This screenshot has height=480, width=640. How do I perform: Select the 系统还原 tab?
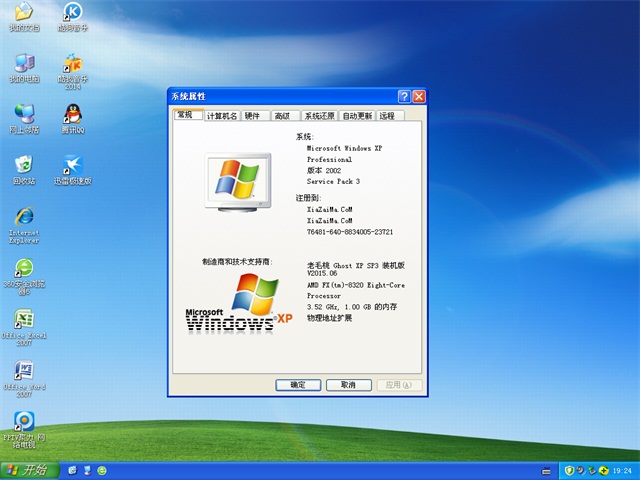point(320,116)
